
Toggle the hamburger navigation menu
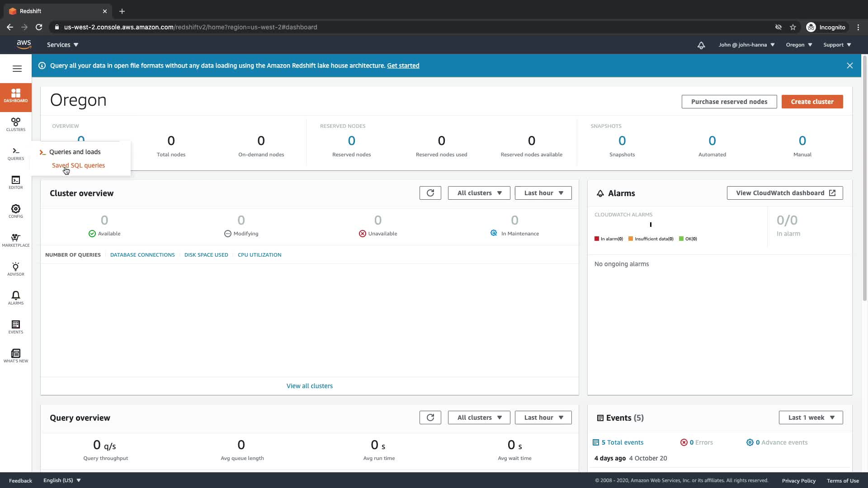[x=17, y=69]
